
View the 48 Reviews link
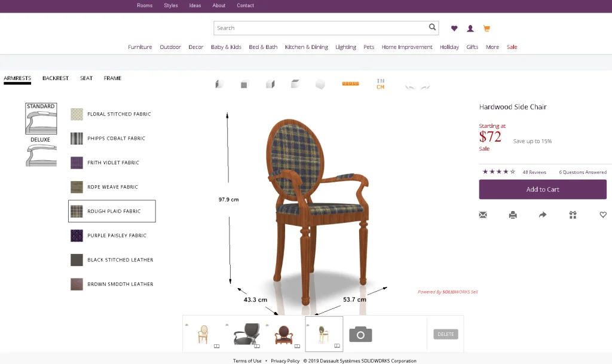coord(534,172)
